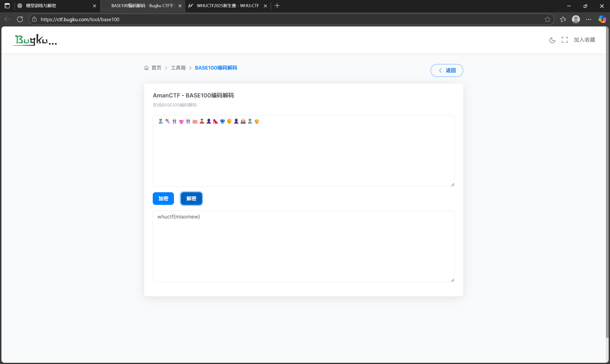Open 工具箱 breadcrumb link
Viewport: 610px width, 364px height.
[x=178, y=68]
